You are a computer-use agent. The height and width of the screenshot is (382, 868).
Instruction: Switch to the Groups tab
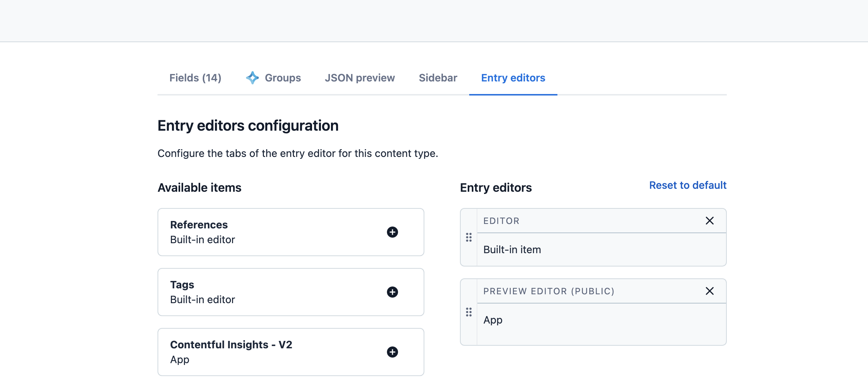click(x=282, y=78)
